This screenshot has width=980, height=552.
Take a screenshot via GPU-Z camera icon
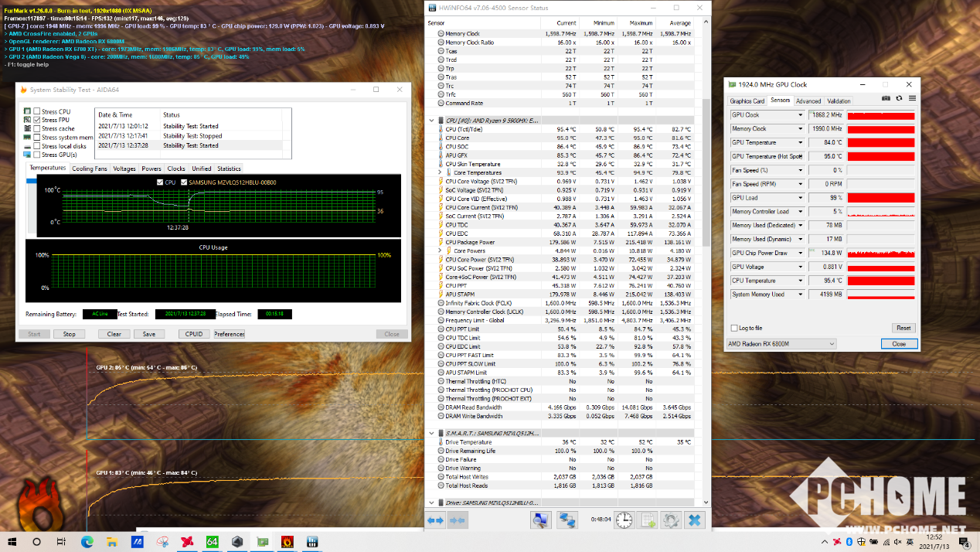886,98
